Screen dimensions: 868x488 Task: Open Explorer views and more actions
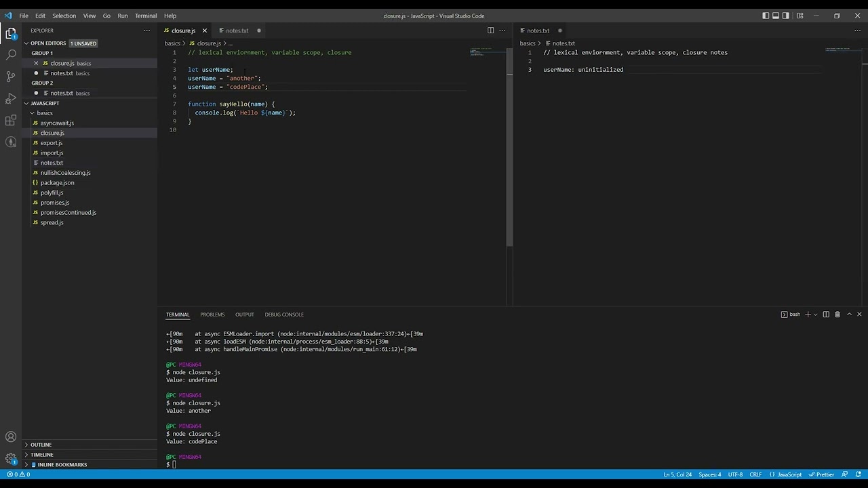[x=146, y=30]
